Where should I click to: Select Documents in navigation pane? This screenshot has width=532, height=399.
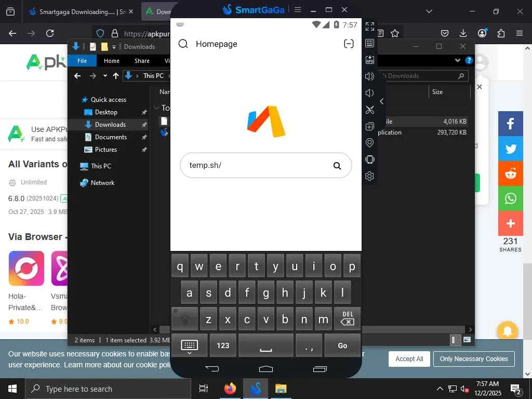111,137
